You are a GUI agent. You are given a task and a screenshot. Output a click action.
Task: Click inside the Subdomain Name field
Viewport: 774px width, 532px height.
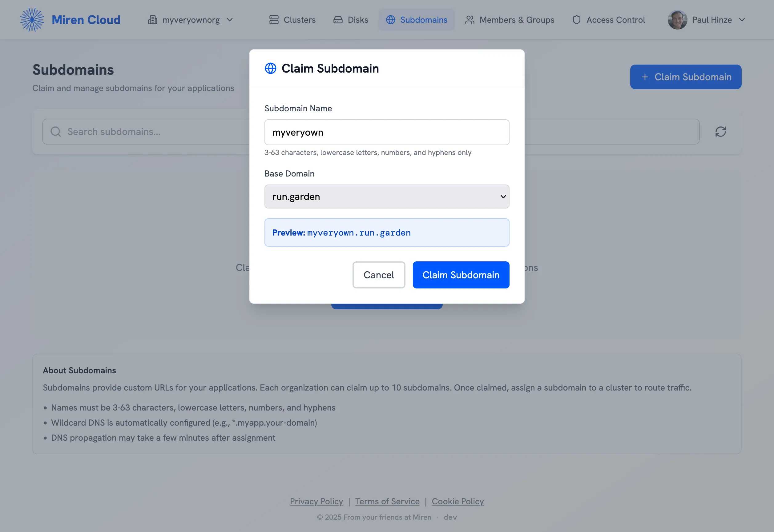pos(387,132)
